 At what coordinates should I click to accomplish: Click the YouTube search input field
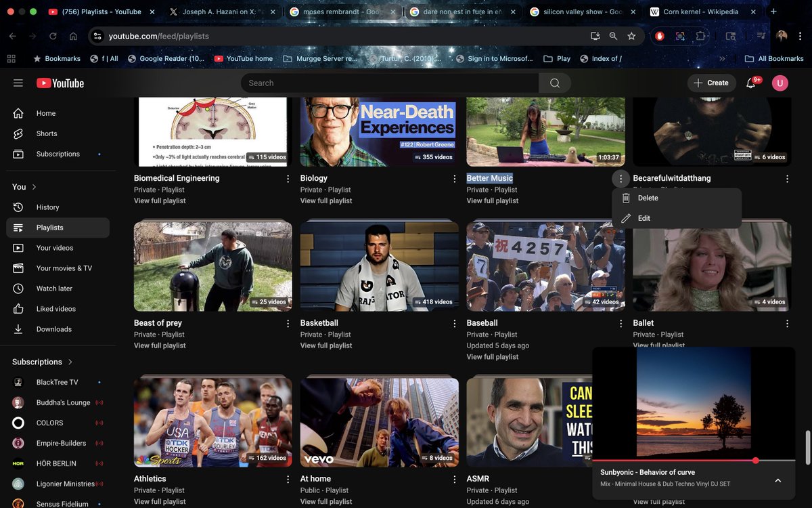point(390,83)
